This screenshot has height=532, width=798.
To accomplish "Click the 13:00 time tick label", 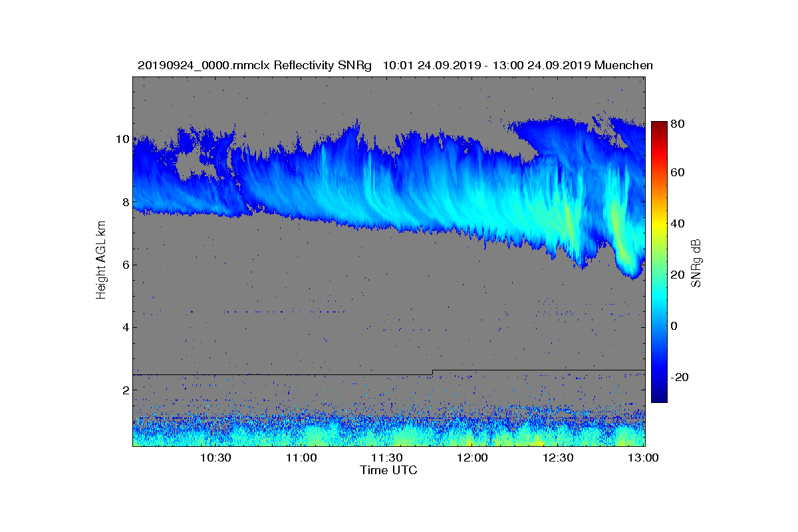I will coord(643,458).
